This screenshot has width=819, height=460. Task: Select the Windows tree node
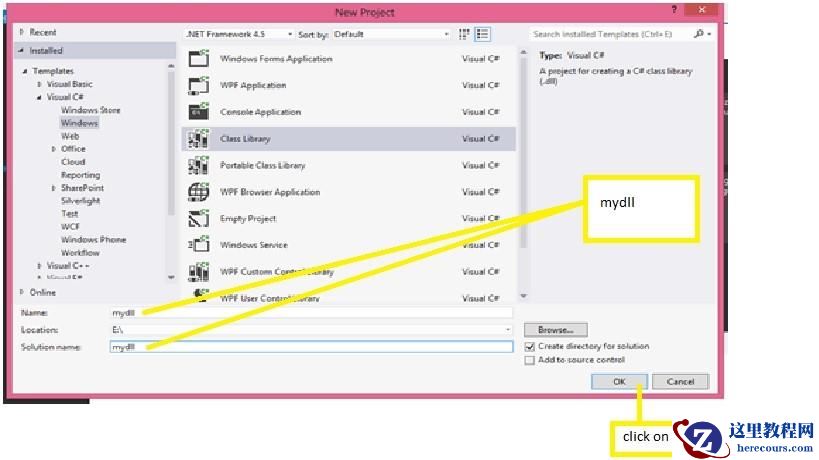[x=79, y=123]
